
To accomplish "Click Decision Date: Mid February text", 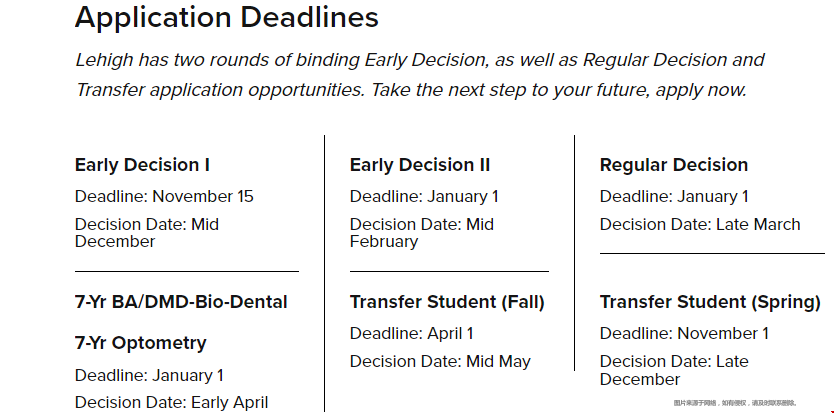I will coord(422,233).
